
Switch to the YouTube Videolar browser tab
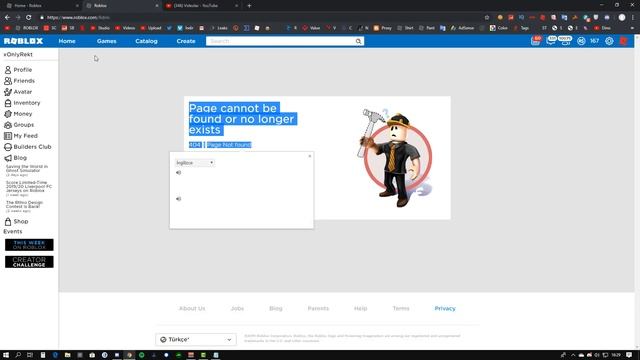point(202,6)
